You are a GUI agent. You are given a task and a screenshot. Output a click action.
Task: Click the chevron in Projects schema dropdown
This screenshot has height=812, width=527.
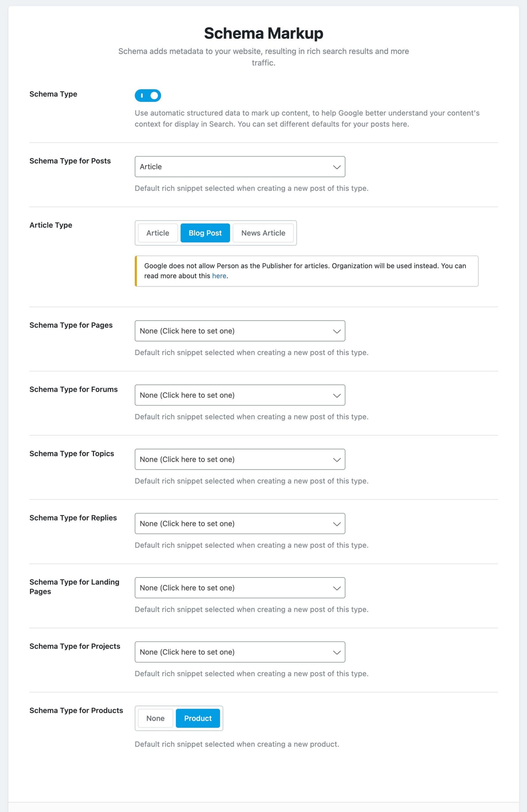tap(337, 652)
